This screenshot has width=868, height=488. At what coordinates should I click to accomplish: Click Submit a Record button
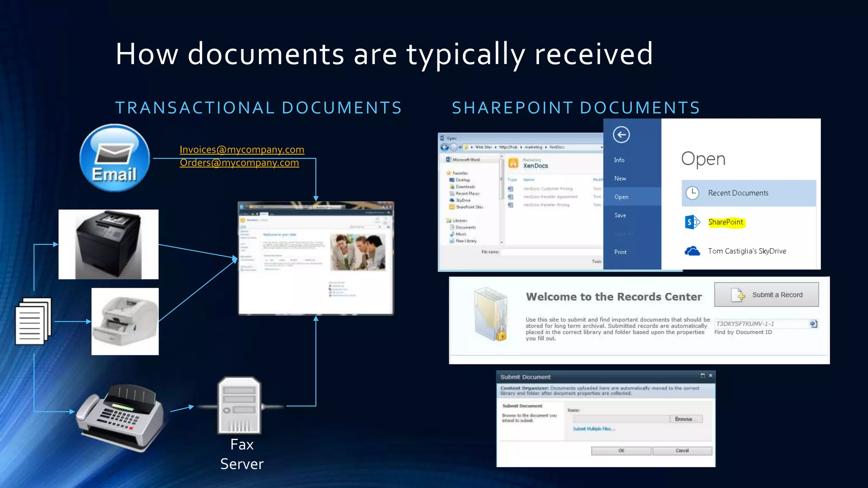(x=766, y=295)
